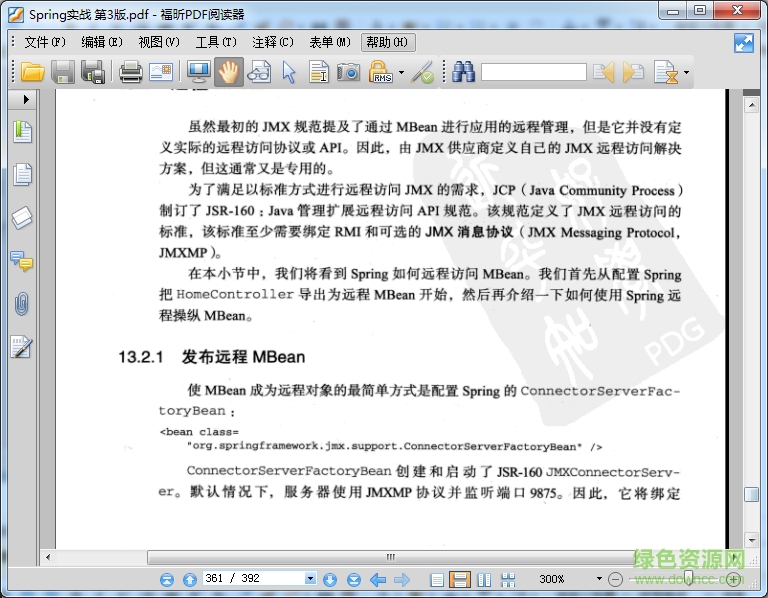Go to the previous page
768x598 pixels.
point(190,580)
